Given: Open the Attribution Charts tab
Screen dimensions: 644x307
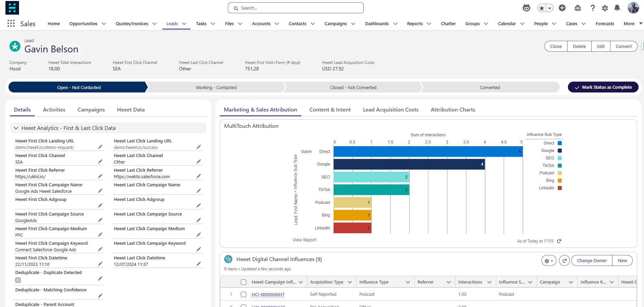Looking at the screenshot, I should tap(453, 110).
